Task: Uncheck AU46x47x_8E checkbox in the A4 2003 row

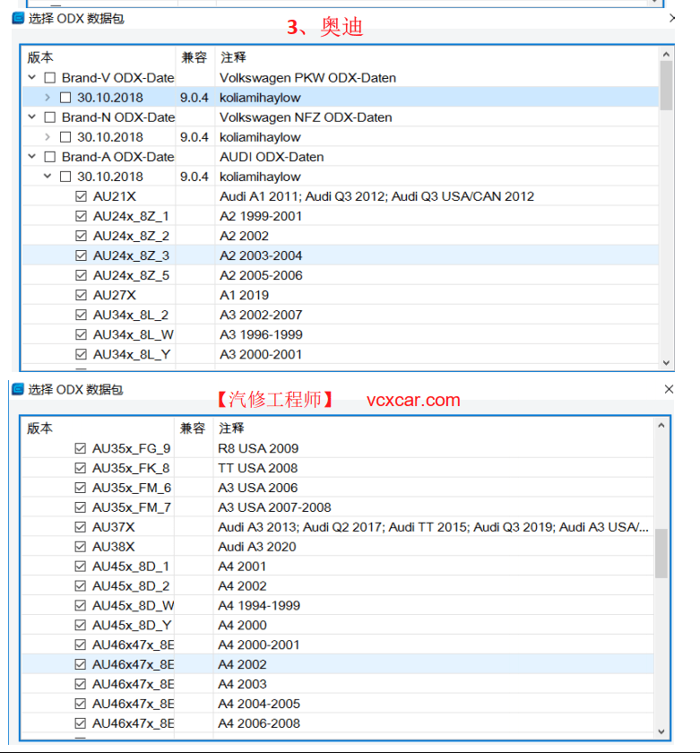Action: 80,684
